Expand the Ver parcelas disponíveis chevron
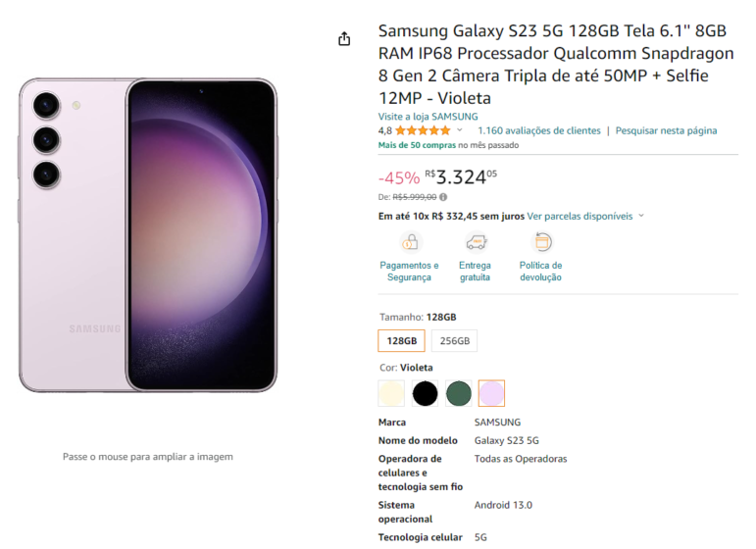 point(641,216)
